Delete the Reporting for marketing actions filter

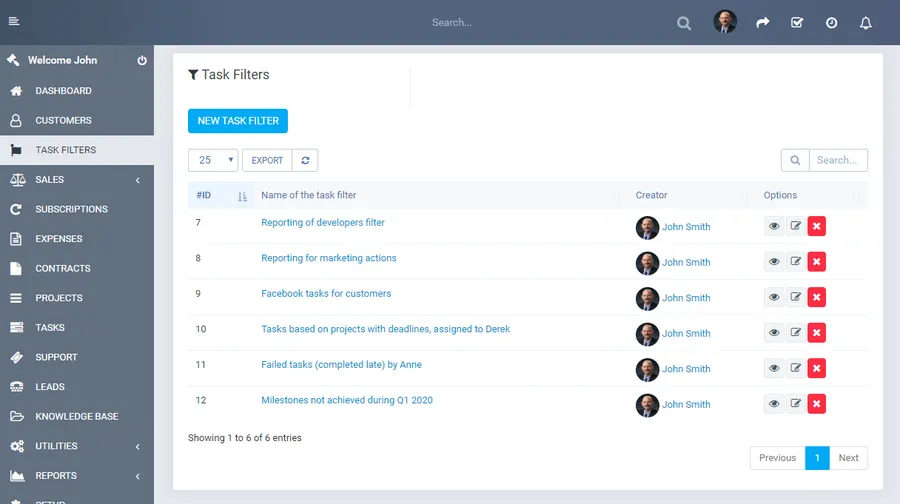pyautogui.click(x=817, y=262)
